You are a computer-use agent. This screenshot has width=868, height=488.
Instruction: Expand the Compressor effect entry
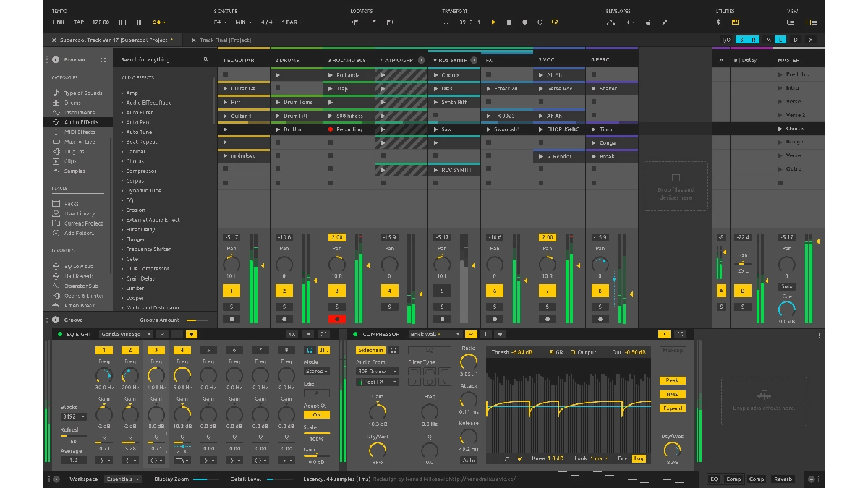tap(122, 171)
